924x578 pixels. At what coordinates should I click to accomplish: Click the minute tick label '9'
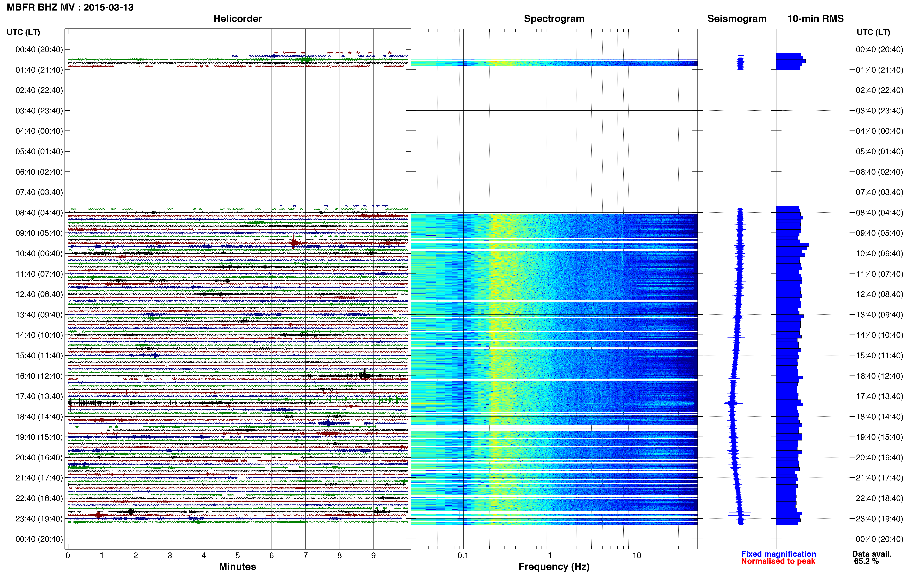point(373,555)
